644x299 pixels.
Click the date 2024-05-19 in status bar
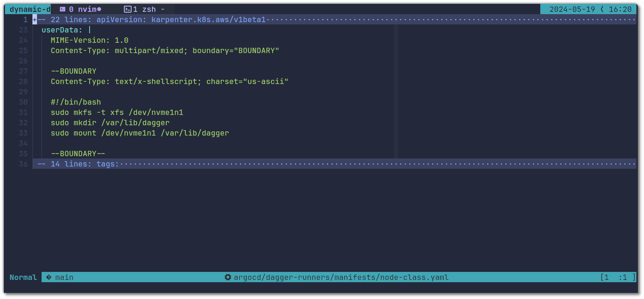pos(572,9)
